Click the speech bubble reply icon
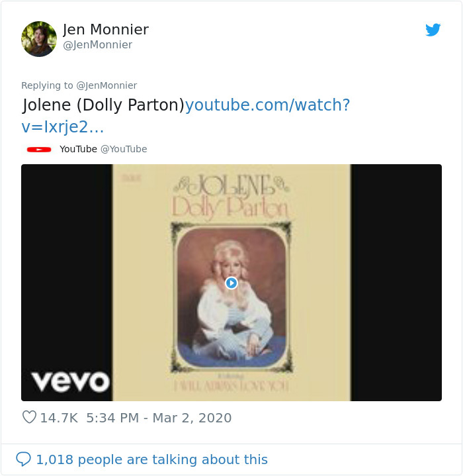463x476 pixels. point(23,459)
